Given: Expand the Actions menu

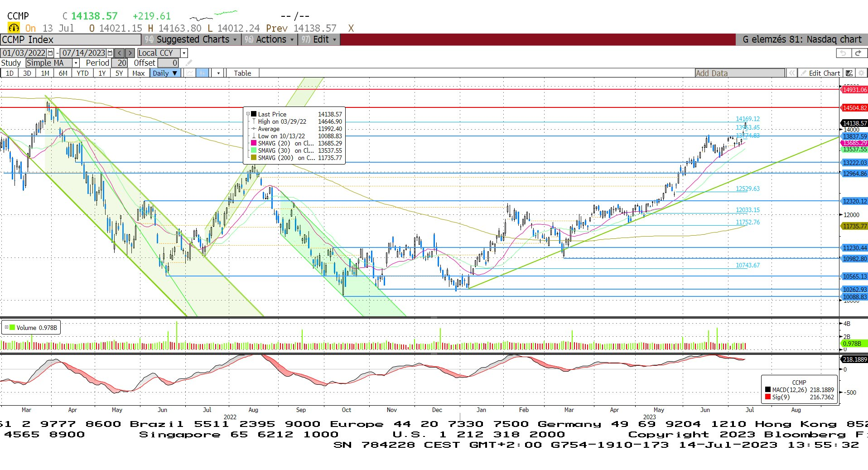Looking at the screenshot, I should (269, 39).
